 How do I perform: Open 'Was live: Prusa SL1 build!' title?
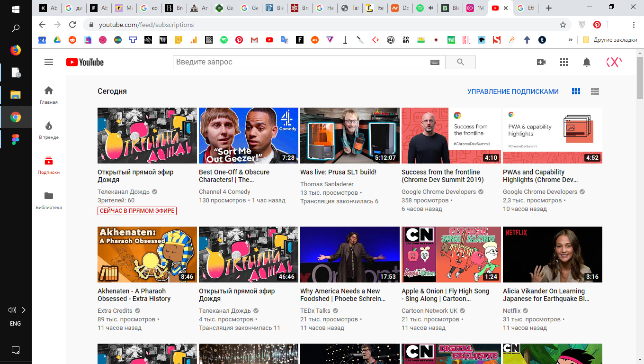coord(338,172)
